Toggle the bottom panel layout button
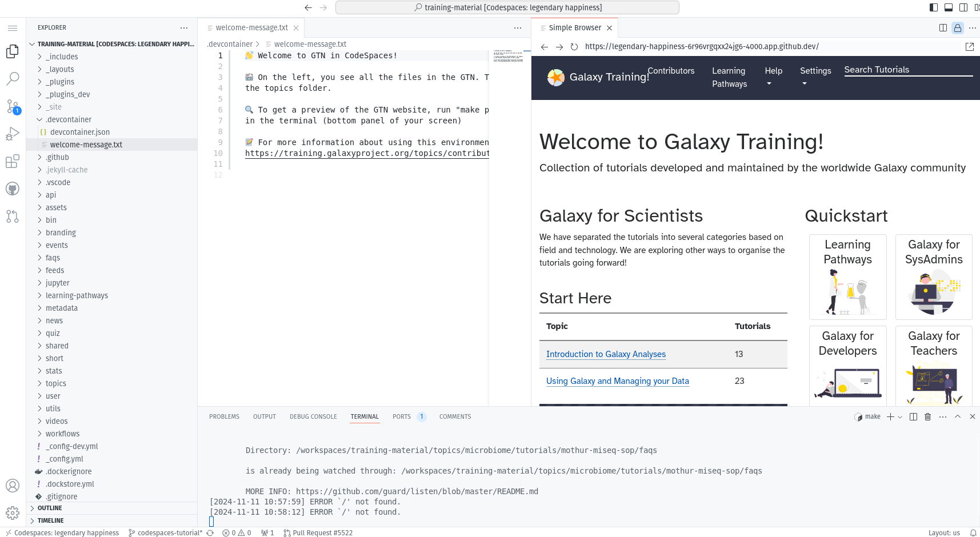Image resolution: width=980 pixels, height=537 pixels. click(949, 7)
